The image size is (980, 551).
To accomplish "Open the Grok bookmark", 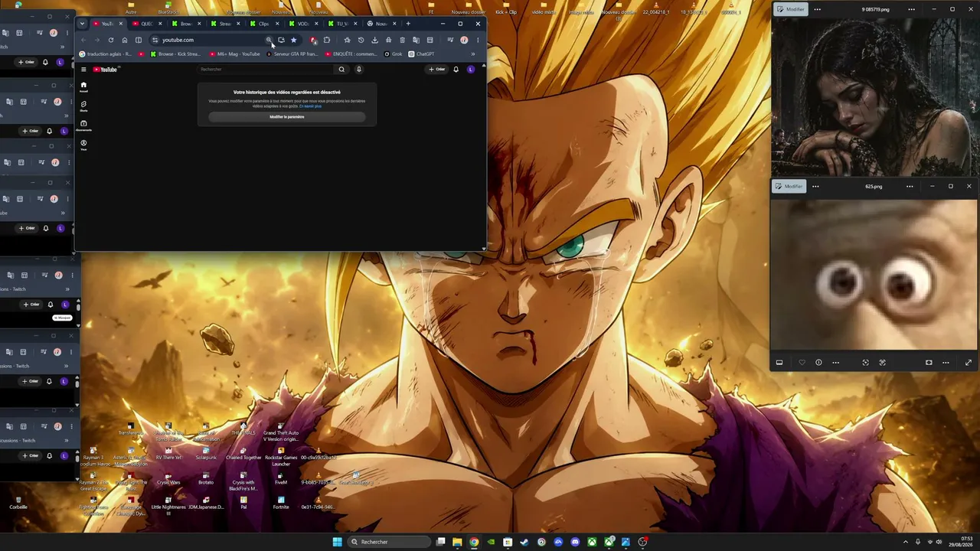I will [x=394, y=54].
